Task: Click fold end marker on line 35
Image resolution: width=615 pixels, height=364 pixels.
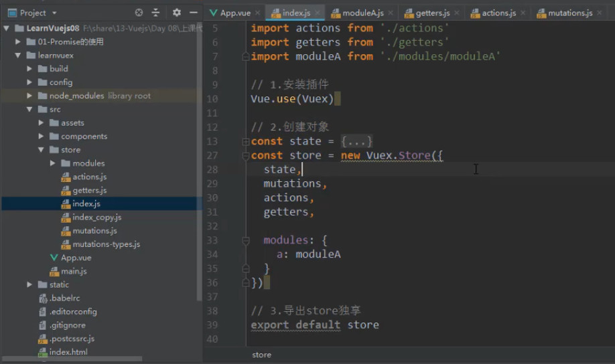Action: click(x=246, y=269)
